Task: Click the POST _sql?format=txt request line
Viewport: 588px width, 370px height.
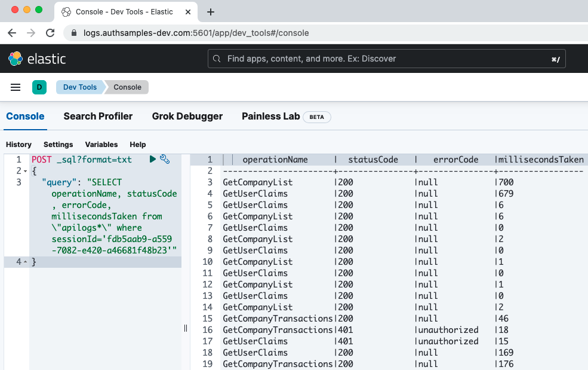Action: [82, 160]
